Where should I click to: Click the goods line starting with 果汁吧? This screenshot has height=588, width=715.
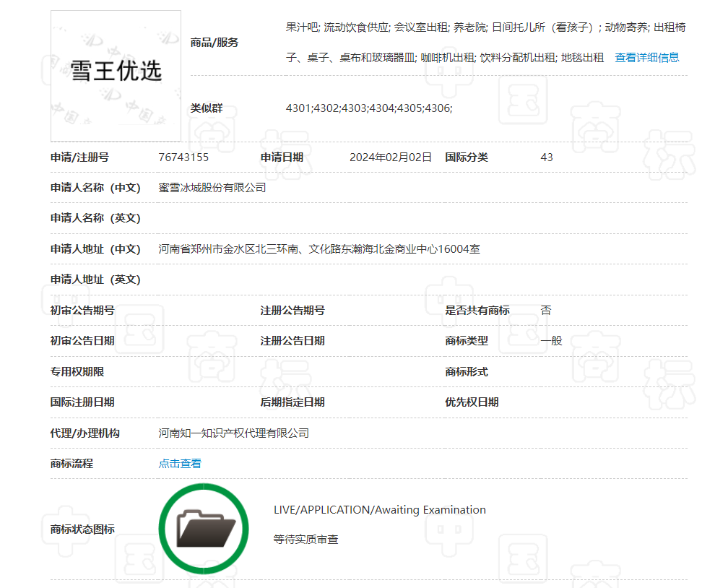pos(485,27)
